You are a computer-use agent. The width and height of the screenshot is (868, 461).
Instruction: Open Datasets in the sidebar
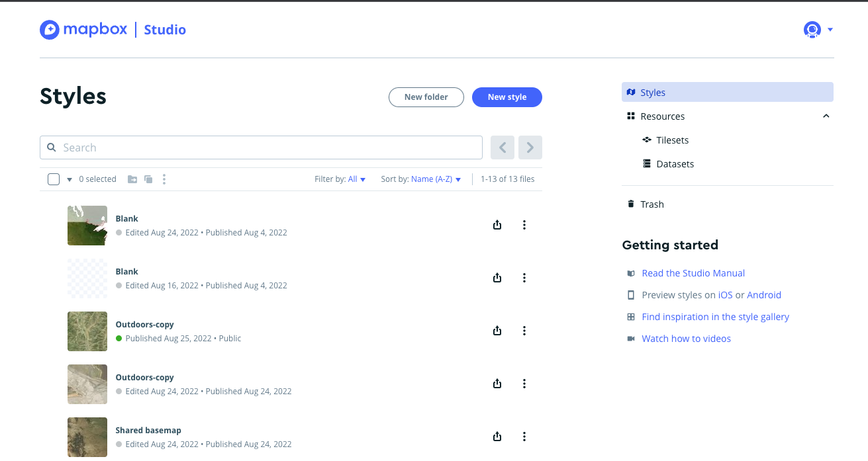[x=675, y=164]
